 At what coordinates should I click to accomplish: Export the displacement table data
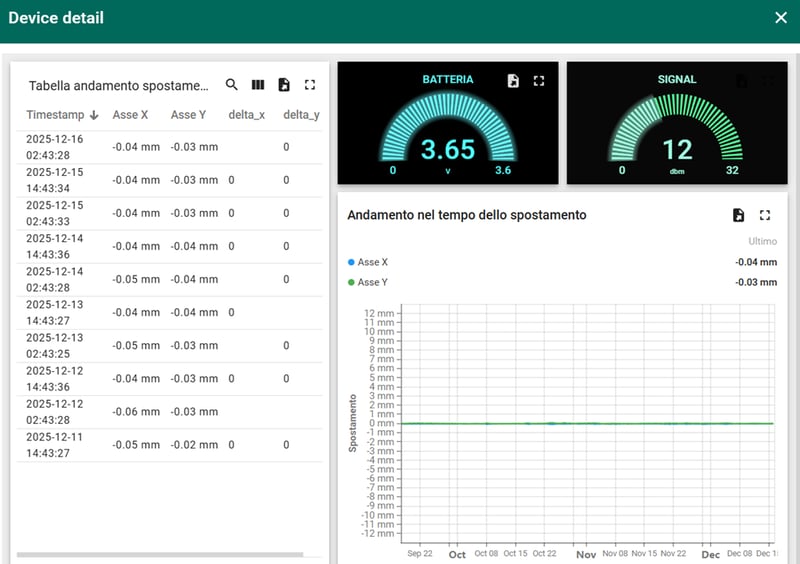pyautogui.click(x=284, y=85)
